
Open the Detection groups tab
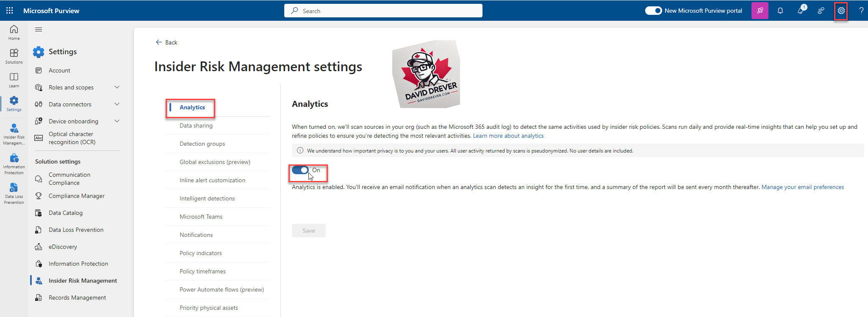(202, 144)
